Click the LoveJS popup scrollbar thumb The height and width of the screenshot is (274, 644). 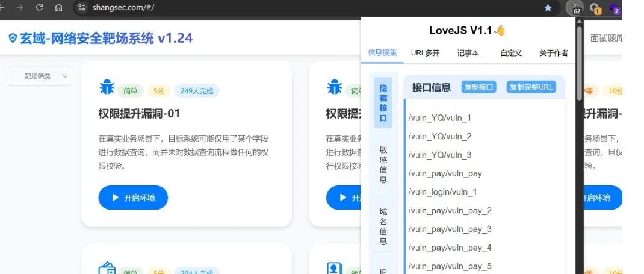pyautogui.click(x=579, y=64)
